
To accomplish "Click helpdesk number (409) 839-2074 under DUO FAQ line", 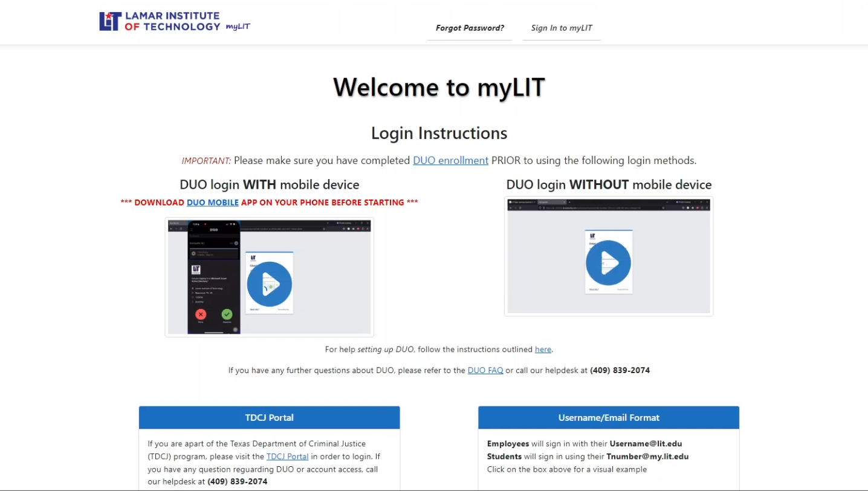I will click(x=620, y=371).
